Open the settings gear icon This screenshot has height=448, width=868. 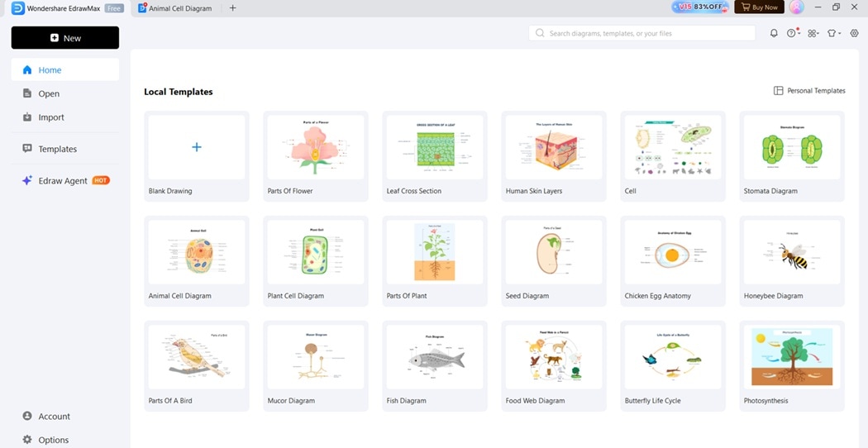[x=854, y=33]
